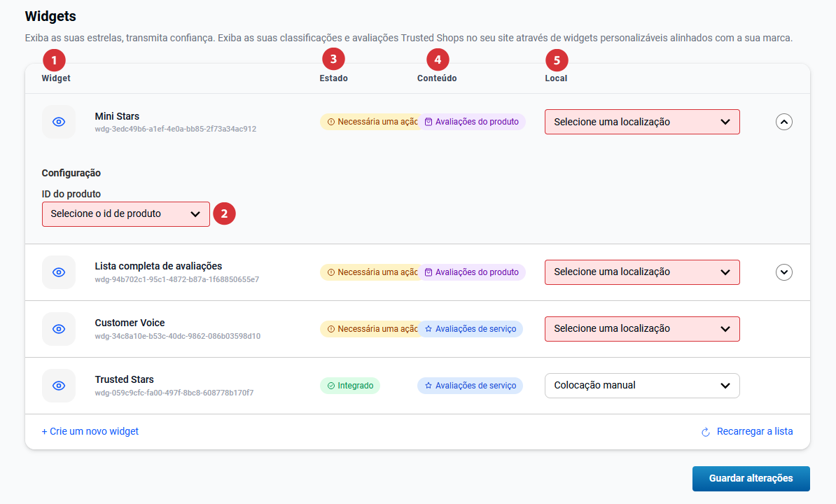836x504 pixels.
Task: Expand the Lista completa de avaliações row
Action: pos(784,272)
